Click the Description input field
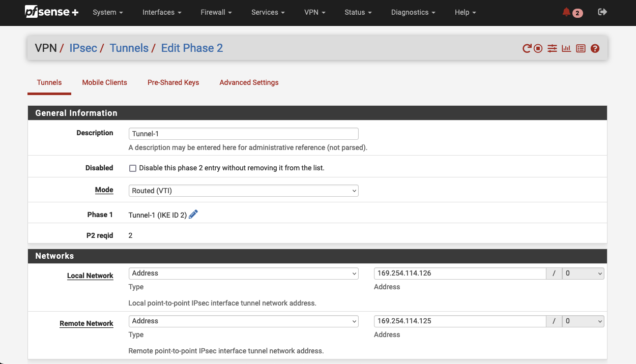Viewport: 636px width, 364px height. point(243,133)
